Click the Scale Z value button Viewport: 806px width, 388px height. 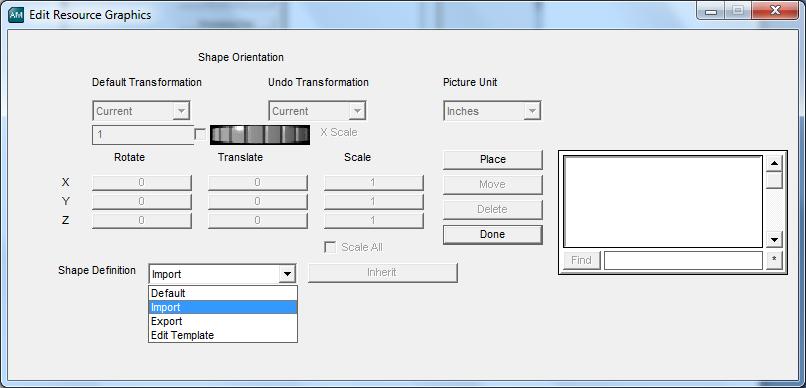click(x=374, y=220)
